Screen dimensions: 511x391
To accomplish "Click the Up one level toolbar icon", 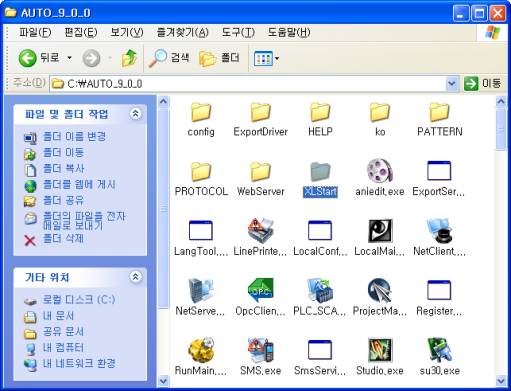I will click(129, 58).
